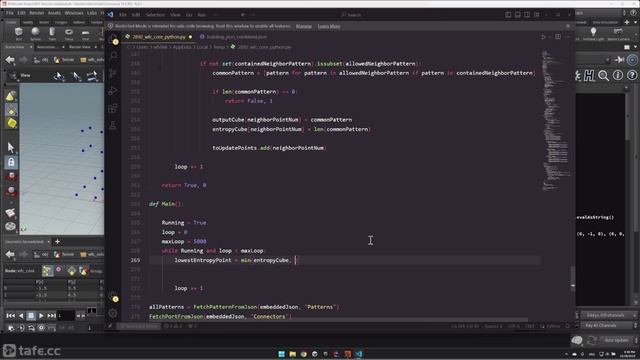This screenshot has width=640, height=360.
Task: Open VS Code Manage gear
Action: click(113, 313)
